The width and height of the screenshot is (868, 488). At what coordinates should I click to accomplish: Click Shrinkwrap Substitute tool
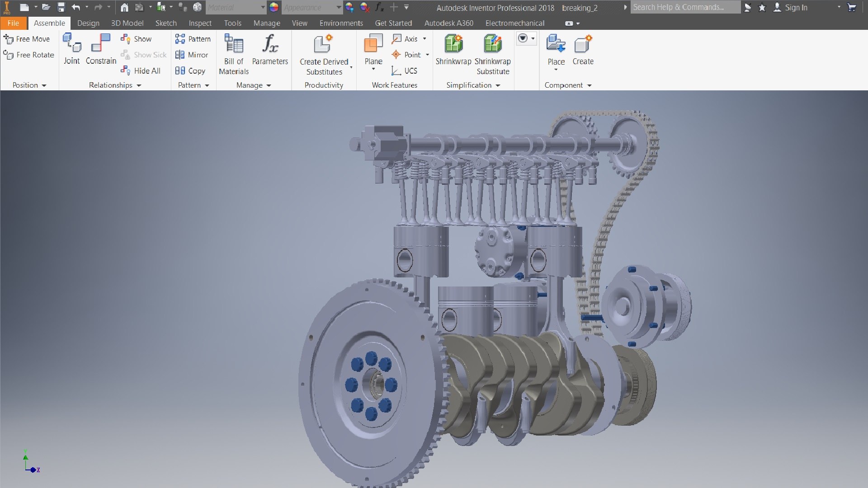pyautogui.click(x=493, y=54)
